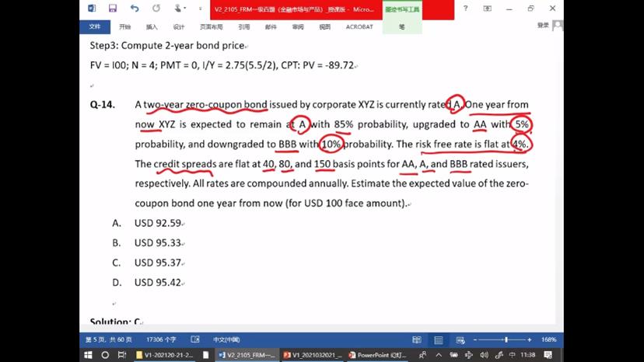This screenshot has width=644, height=362.
Task: Switch to the 插入 (Insert) ribbon tab
Action: pos(152,26)
